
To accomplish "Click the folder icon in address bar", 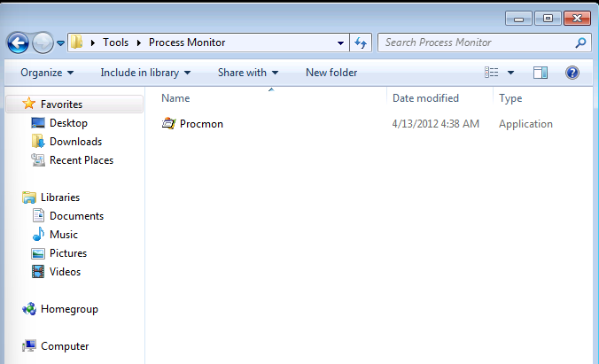I will (x=77, y=42).
